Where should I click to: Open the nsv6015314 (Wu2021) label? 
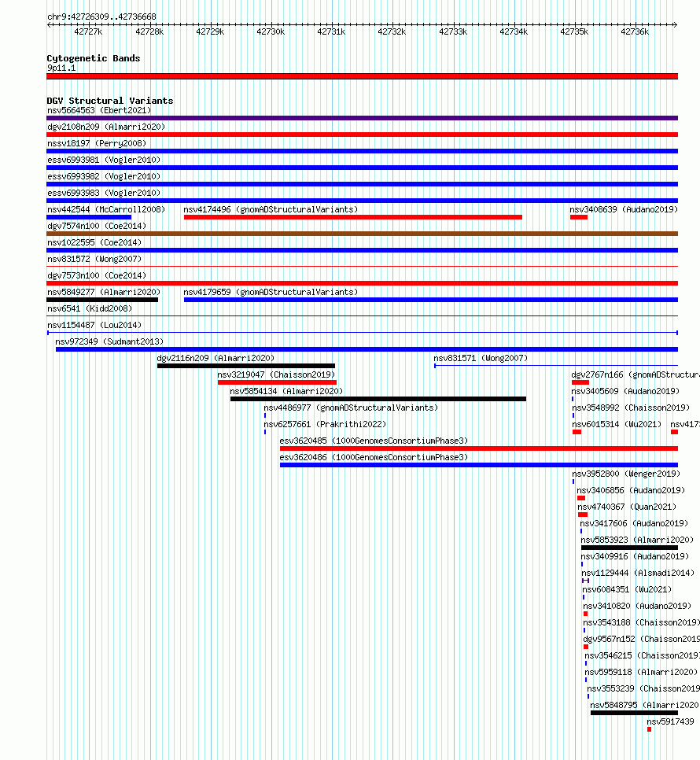click(x=617, y=424)
